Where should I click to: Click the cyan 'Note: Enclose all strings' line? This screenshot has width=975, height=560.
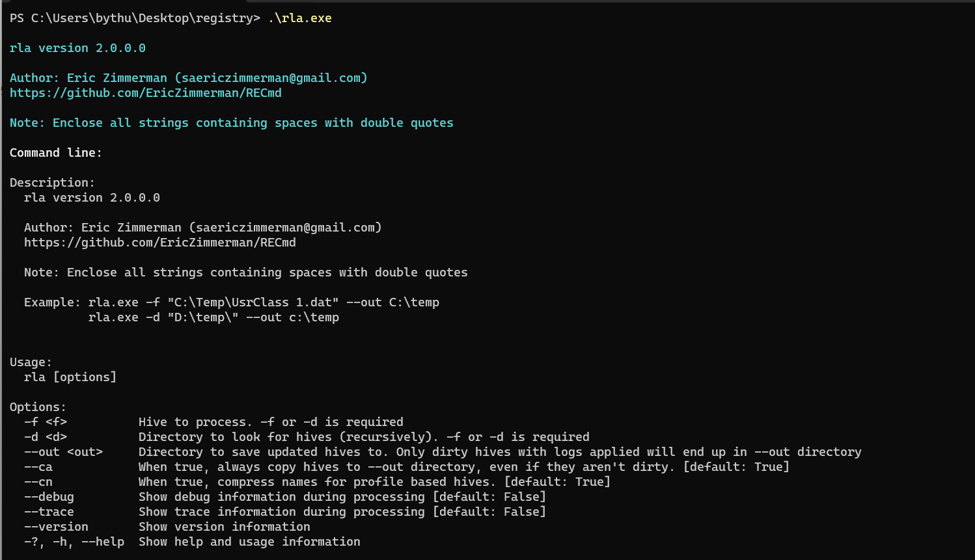pos(232,123)
